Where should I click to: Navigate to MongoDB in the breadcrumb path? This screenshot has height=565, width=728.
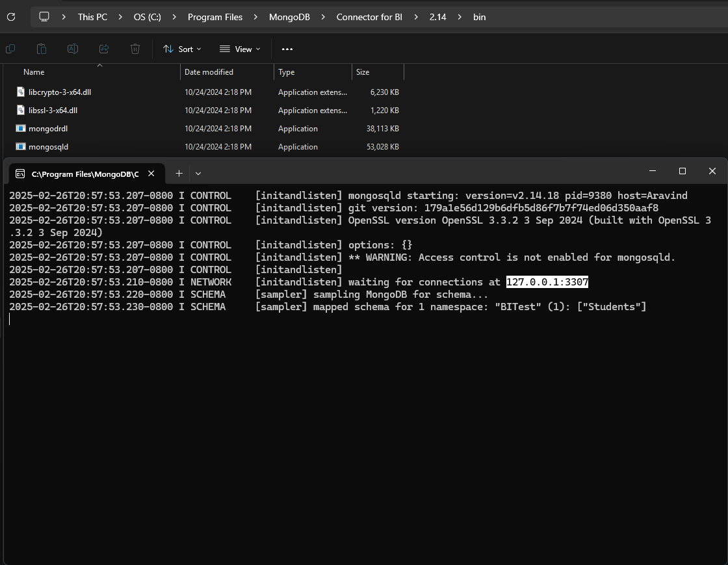[289, 17]
